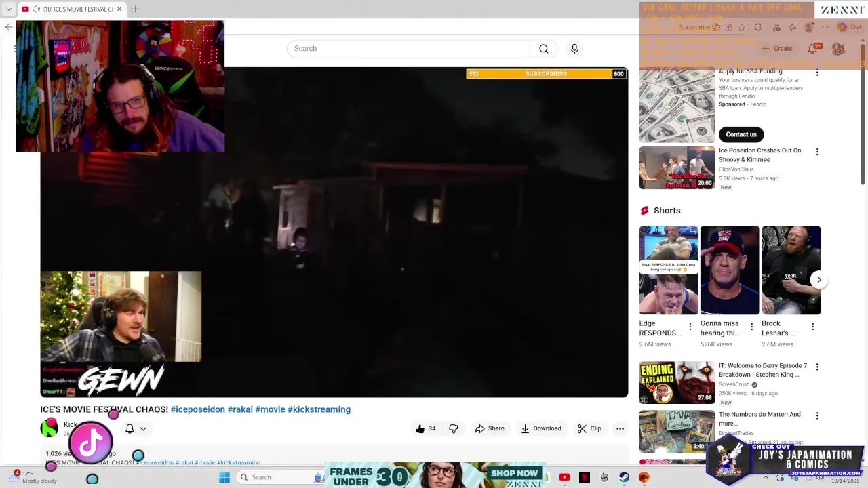
Task: Close the ICE'S MOVIE FESTIVAL tab
Action: pos(119,9)
